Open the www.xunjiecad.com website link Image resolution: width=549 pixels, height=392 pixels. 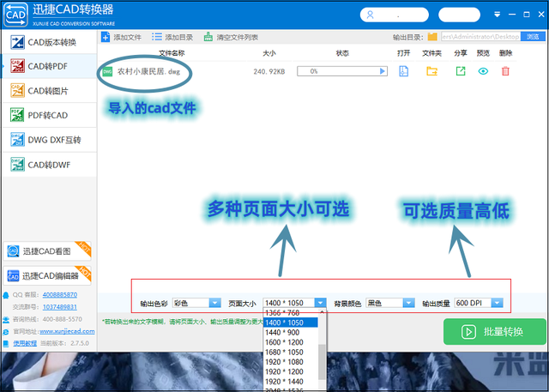click(x=67, y=331)
